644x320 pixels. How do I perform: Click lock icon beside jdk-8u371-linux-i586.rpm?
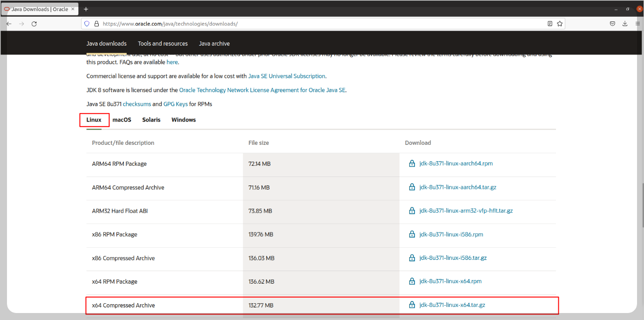tap(412, 234)
